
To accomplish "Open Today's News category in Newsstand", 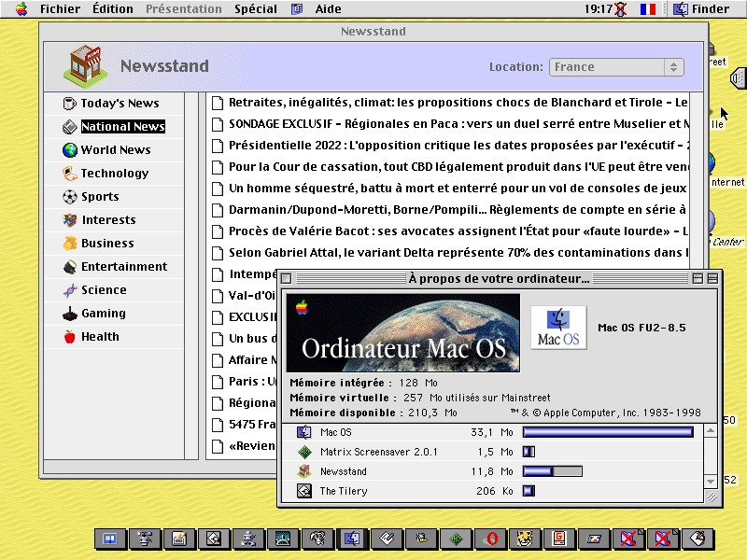I will coord(114,104).
